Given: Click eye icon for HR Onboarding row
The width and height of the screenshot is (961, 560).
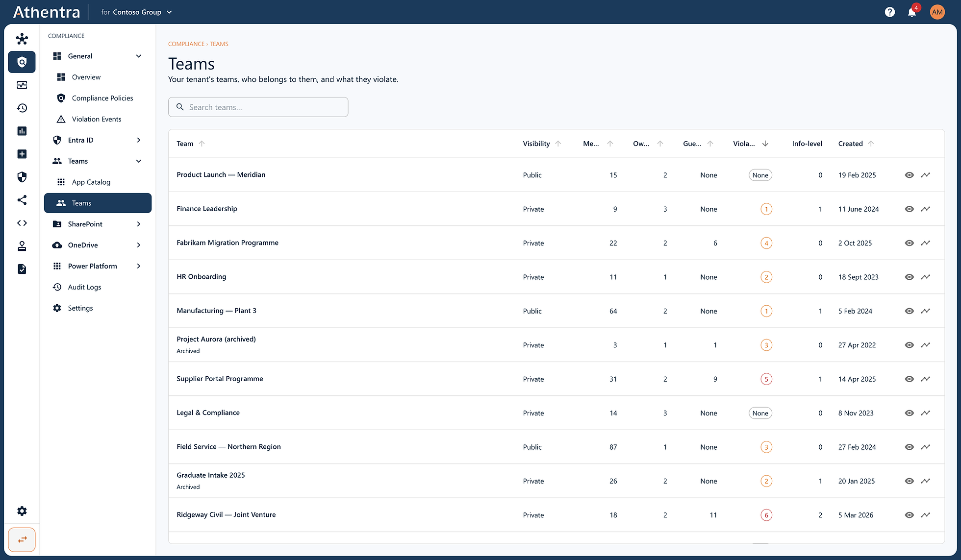Looking at the screenshot, I should [910, 277].
